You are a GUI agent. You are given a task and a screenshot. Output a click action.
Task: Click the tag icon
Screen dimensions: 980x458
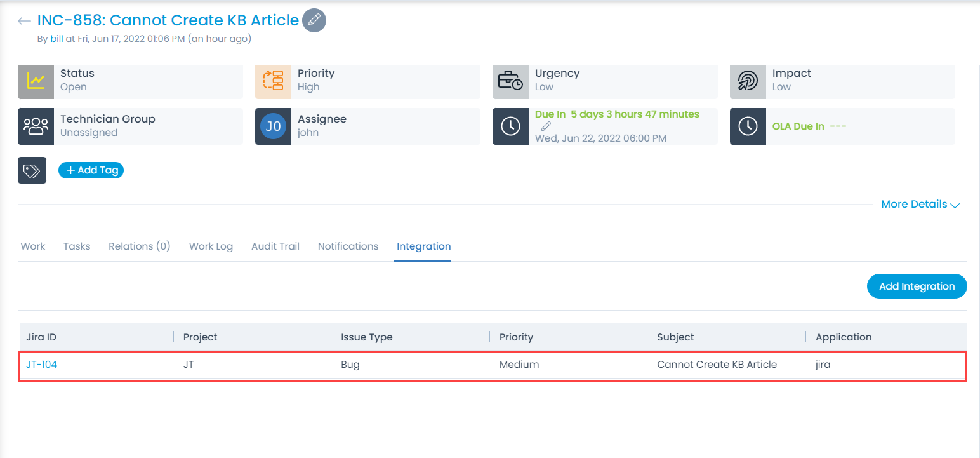pos(32,170)
